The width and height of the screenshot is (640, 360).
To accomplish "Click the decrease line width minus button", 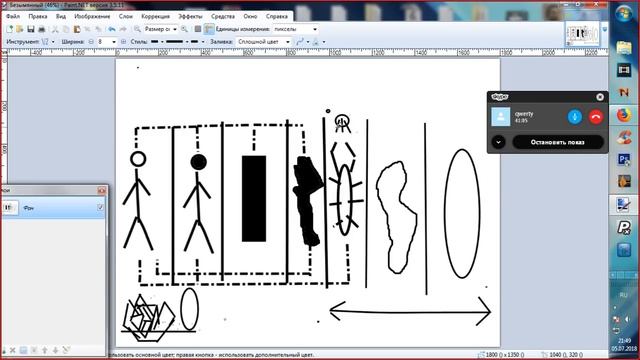I will point(91,42).
